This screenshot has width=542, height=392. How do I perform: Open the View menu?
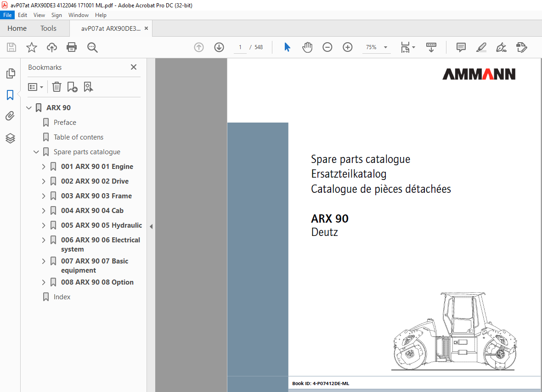(39, 15)
